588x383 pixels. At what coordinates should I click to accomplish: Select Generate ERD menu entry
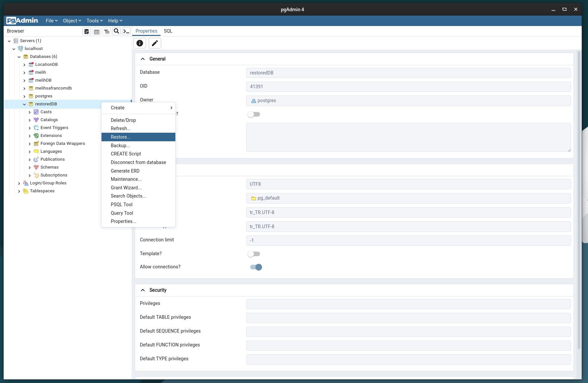tap(138, 171)
